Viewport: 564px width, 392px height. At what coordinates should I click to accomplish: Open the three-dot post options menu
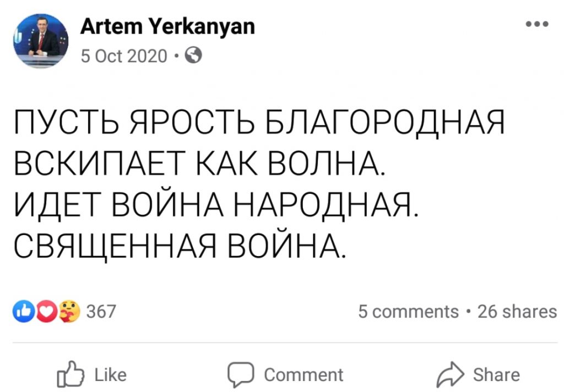click(x=536, y=24)
